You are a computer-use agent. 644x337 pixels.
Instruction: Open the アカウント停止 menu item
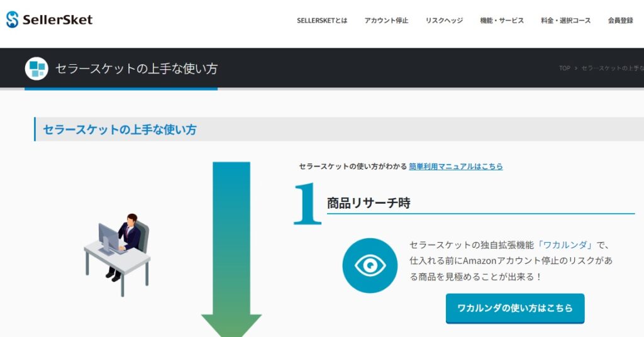click(x=386, y=21)
